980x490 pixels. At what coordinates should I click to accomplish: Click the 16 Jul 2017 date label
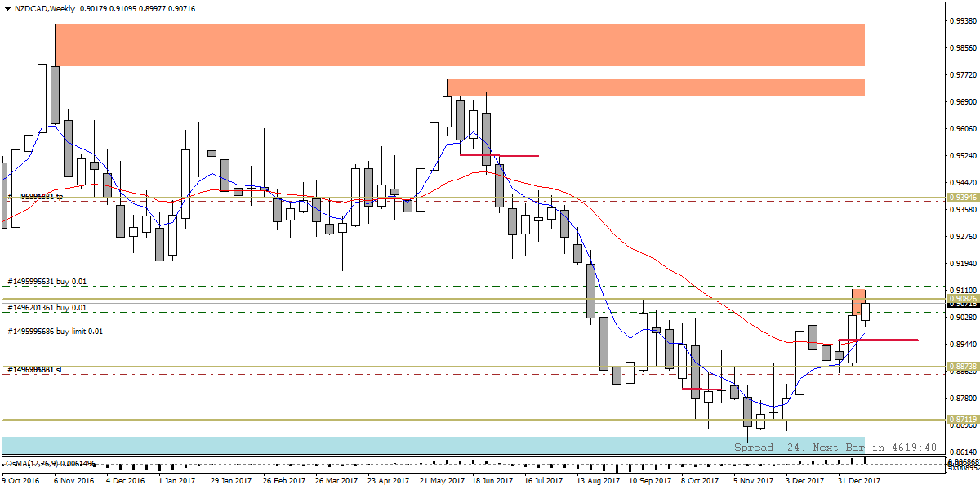pos(543,482)
